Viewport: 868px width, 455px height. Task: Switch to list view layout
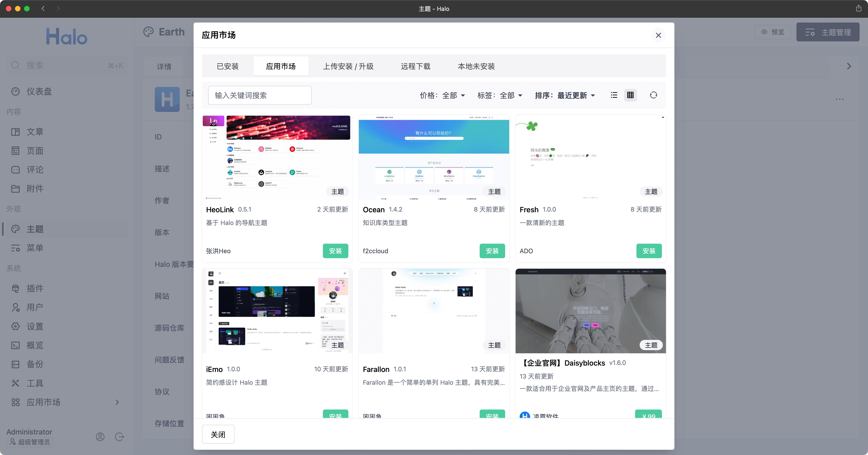[614, 95]
